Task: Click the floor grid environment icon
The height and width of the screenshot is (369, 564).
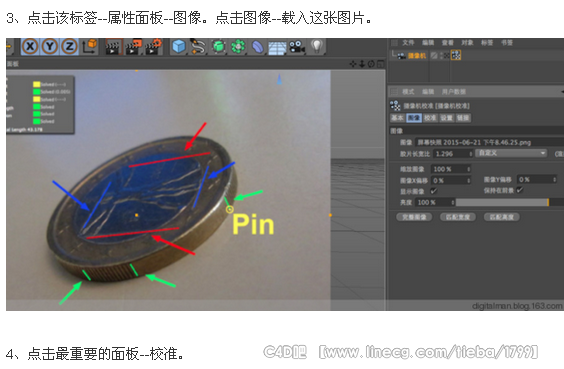Action: (277, 47)
